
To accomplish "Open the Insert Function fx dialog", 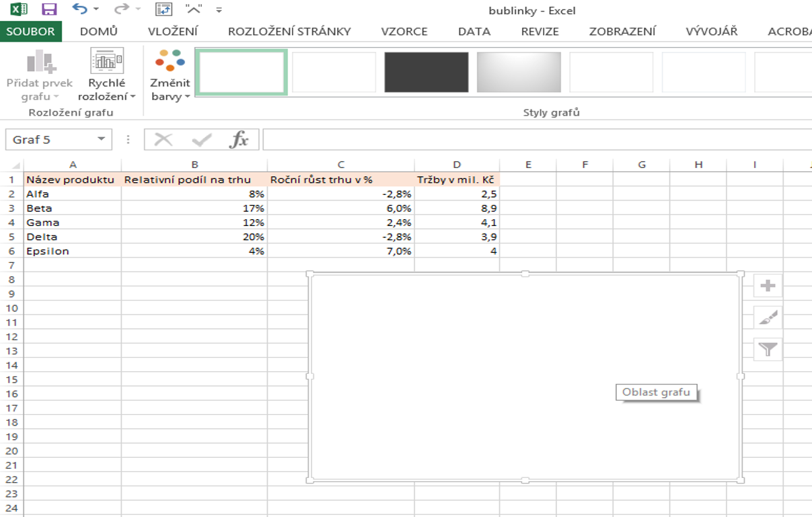I will pos(239,140).
